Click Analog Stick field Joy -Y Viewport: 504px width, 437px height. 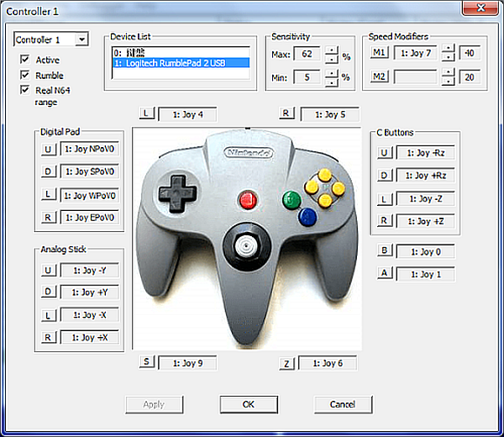click(x=90, y=271)
